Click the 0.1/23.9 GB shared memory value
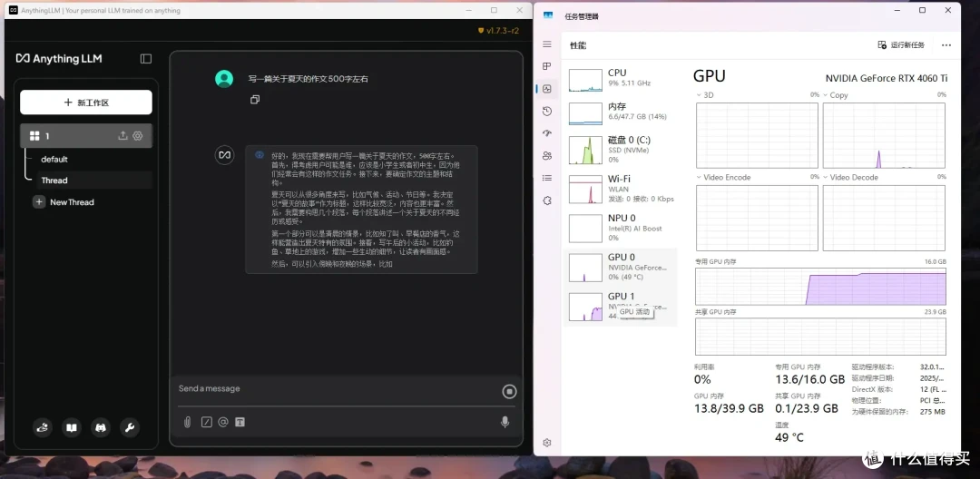The image size is (980, 479). [x=807, y=408]
